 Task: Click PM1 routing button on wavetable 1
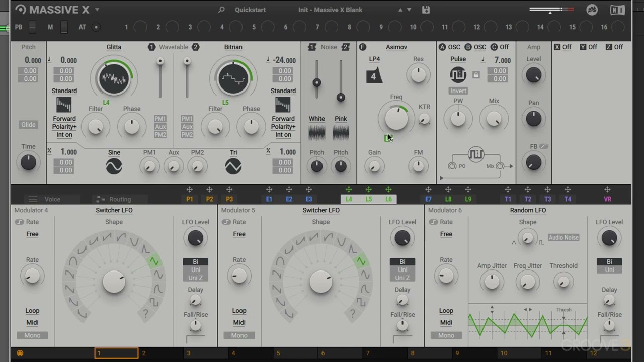(x=160, y=119)
